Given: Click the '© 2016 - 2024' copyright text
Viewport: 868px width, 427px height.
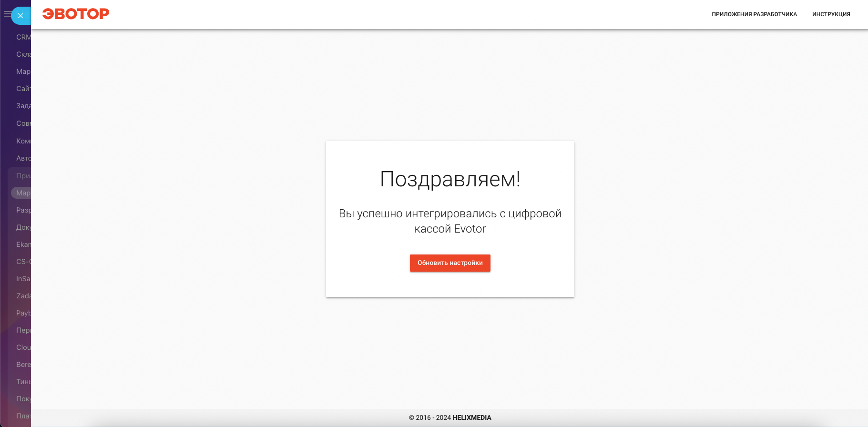Looking at the screenshot, I should point(430,417).
